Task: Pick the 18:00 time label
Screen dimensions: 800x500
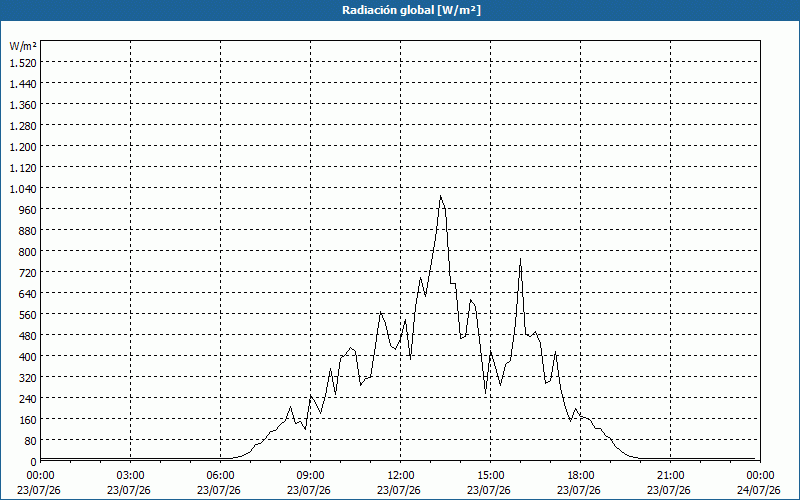Action: [579, 476]
